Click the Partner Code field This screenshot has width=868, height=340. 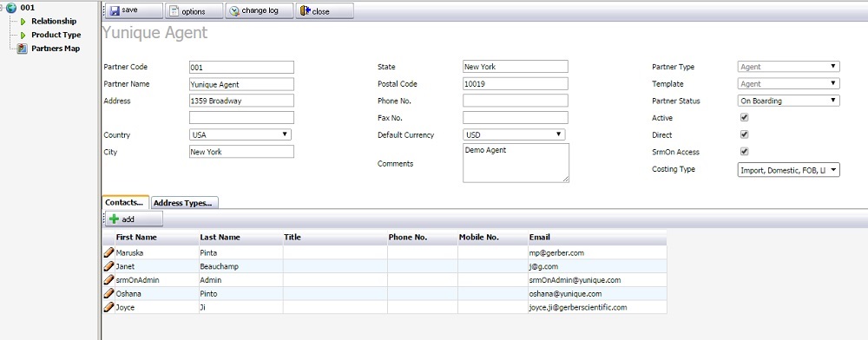241,67
